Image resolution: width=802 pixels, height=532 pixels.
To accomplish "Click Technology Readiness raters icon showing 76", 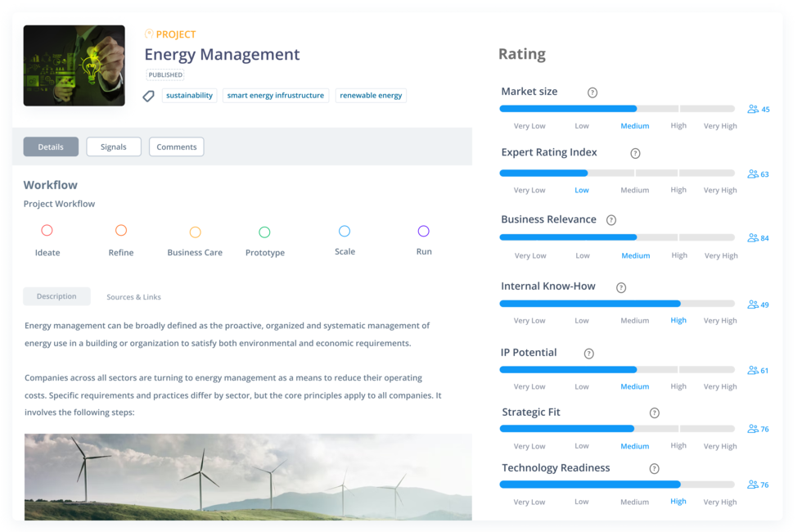I will point(753,485).
